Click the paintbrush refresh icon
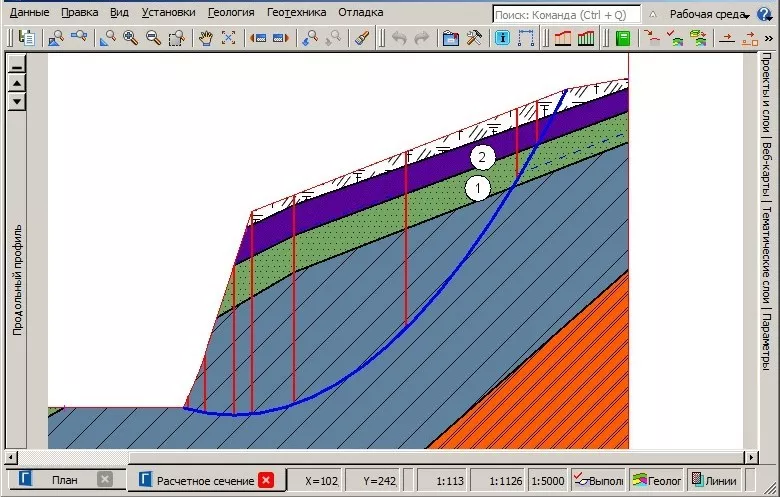This screenshot has height=497, width=780. point(362,38)
